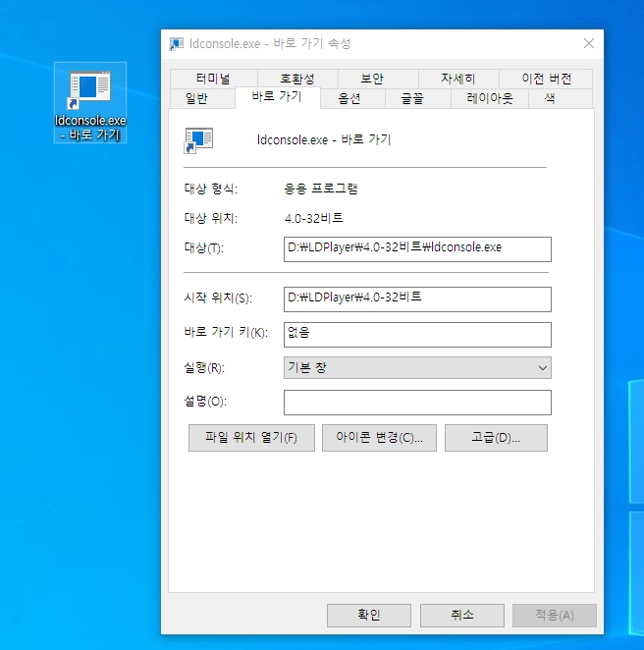Open advanced settings with 고급(D)...
644x650 pixels.
tap(496, 438)
